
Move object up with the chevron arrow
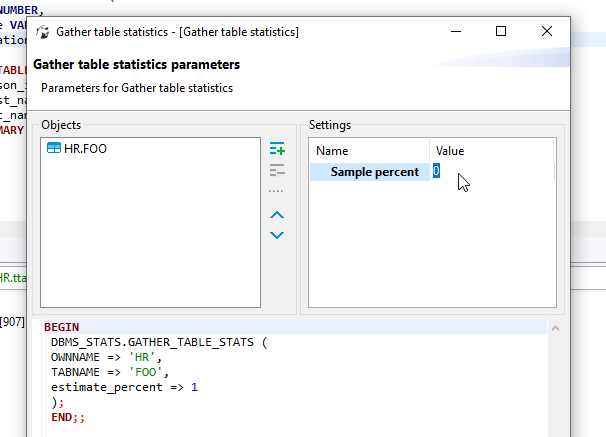coord(277,215)
